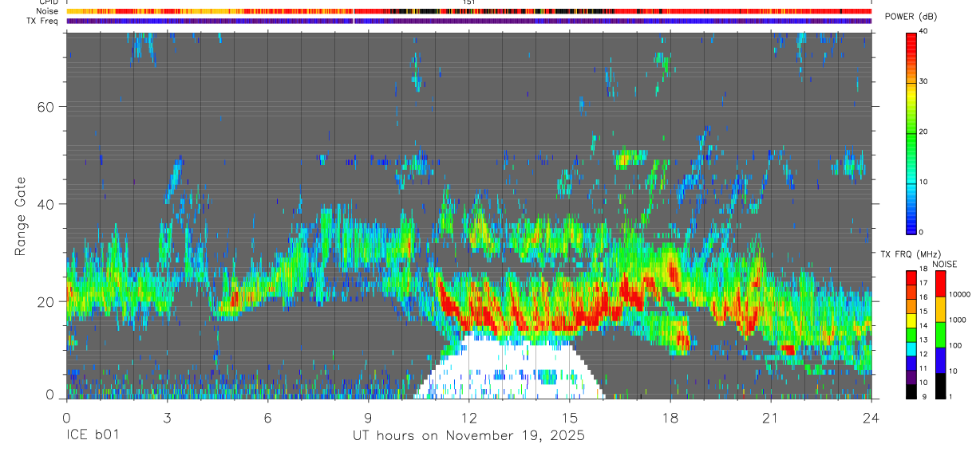Image resolution: width=980 pixels, height=452 pixels.
Task: Click the 'TX Freq' strip label at top left
Action: point(42,21)
